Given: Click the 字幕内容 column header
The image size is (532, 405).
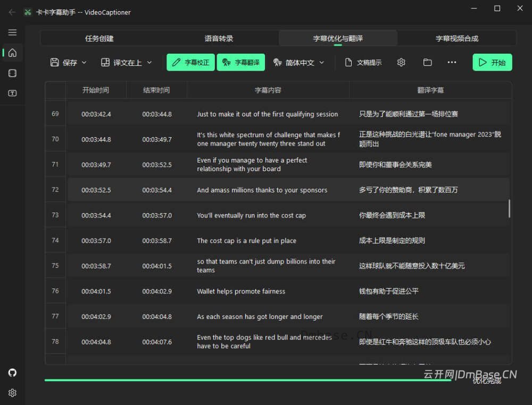Looking at the screenshot, I should [x=268, y=90].
